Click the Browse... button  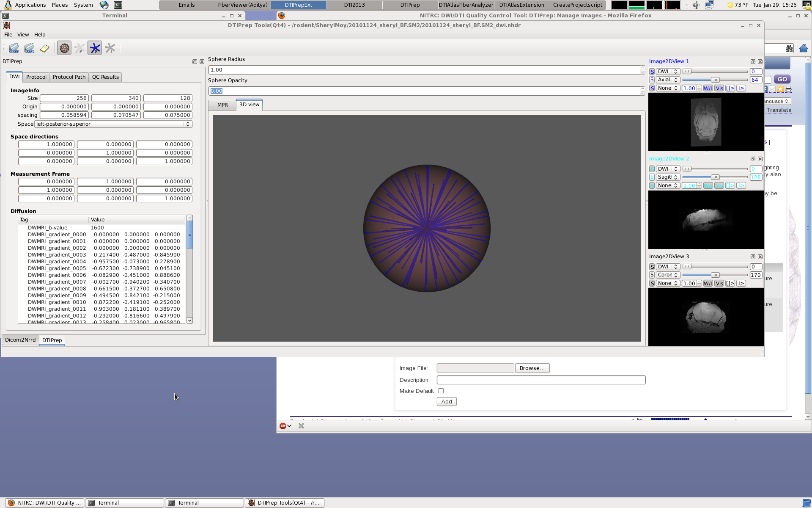[x=532, y=368]
